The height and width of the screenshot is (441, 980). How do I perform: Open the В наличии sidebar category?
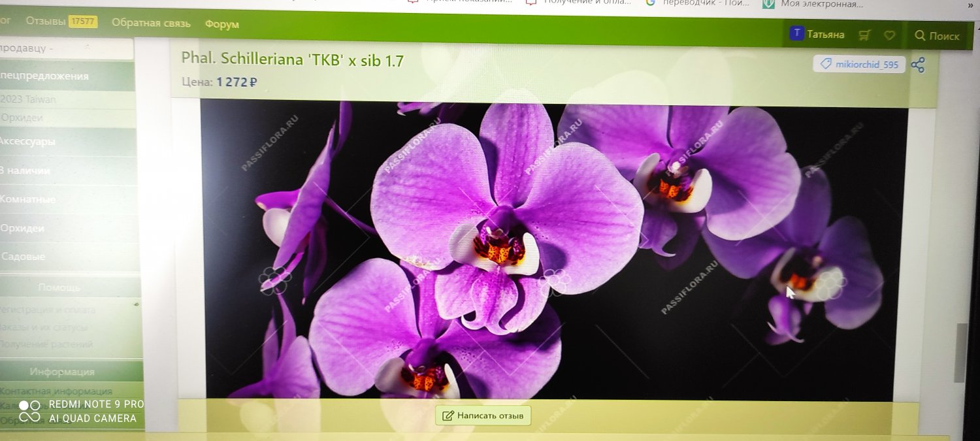(26, 171)
